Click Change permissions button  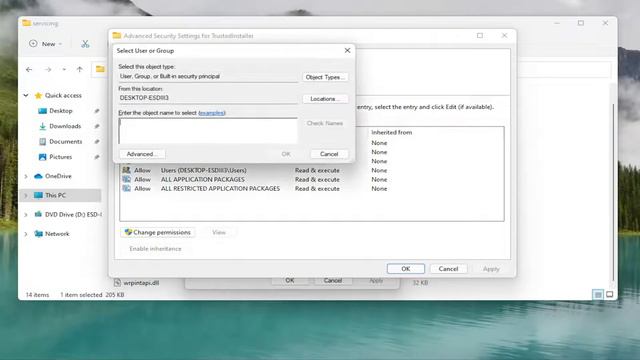coord(158,232)
